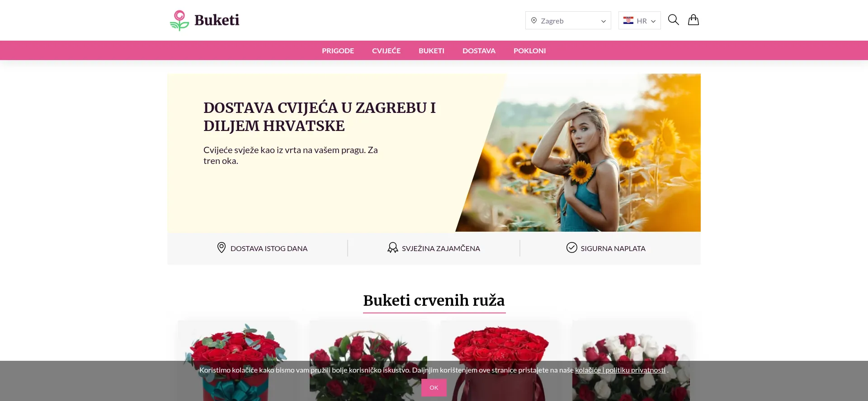Click the chevron arrow beside Zagreb
This screenshot has width=868, height=401.
(603, 21)
